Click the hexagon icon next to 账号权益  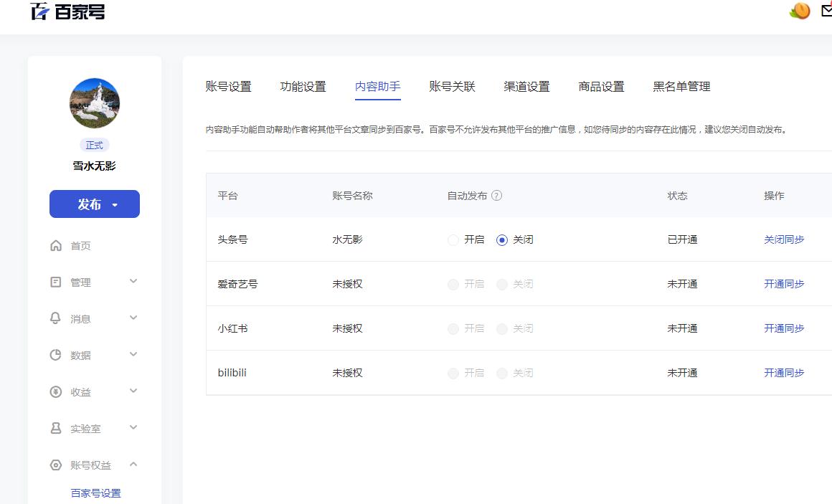click(x=56, y=465)
